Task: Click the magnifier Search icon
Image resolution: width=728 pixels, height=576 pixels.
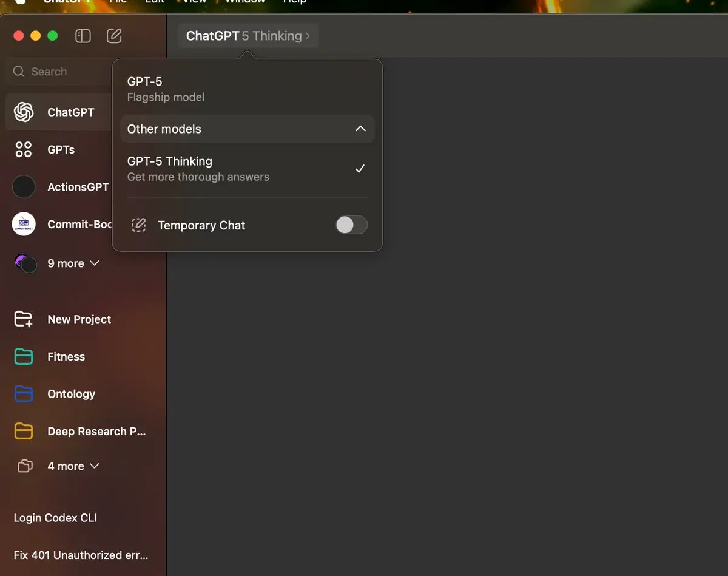Action: click(19, 72)
